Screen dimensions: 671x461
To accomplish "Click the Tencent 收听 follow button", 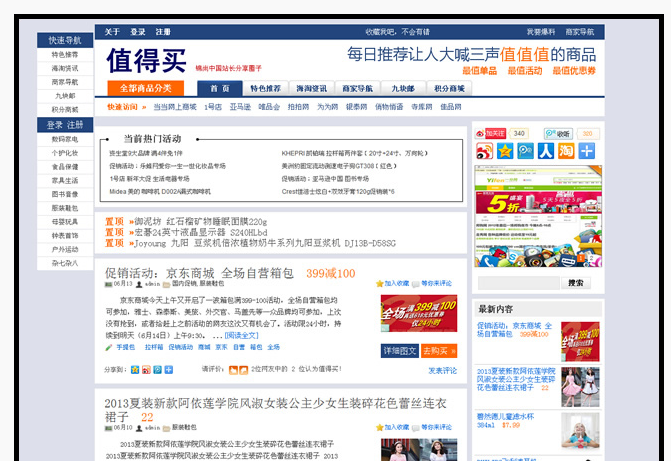I will [558, 134].
